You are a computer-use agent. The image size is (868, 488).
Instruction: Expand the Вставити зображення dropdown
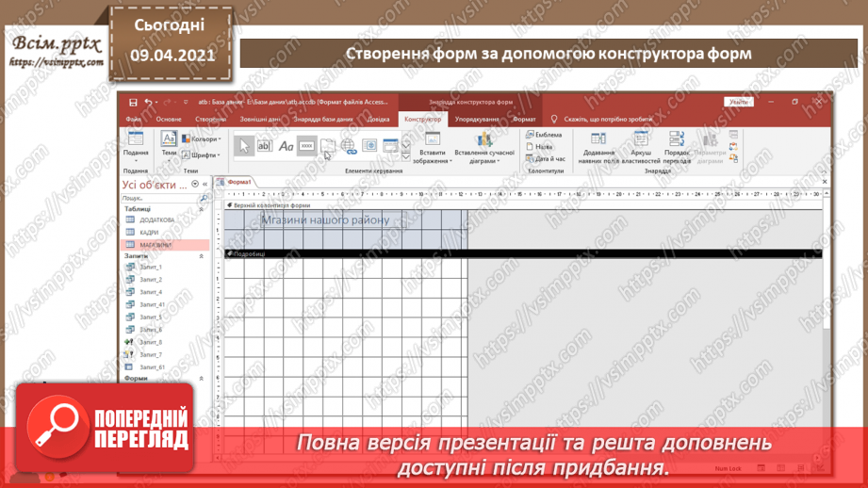tap(433, 156)
